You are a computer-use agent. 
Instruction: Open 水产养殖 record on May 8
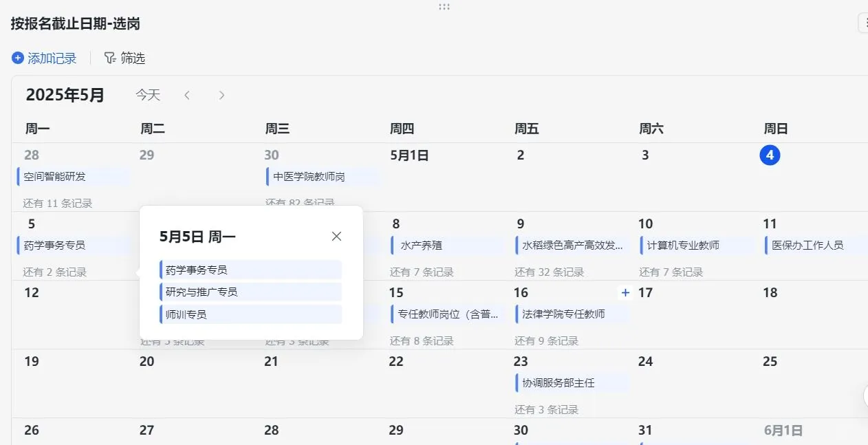pos(447,246)
